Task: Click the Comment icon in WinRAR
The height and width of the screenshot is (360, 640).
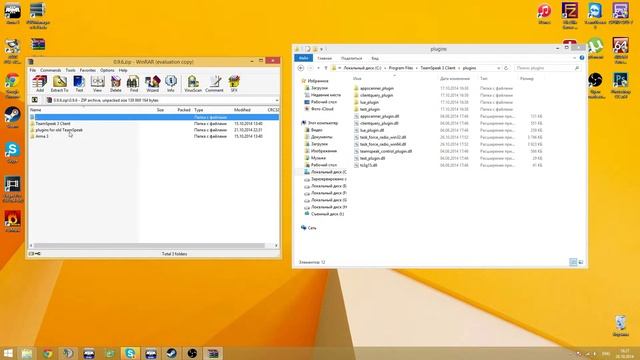Action: pos(214,84)
